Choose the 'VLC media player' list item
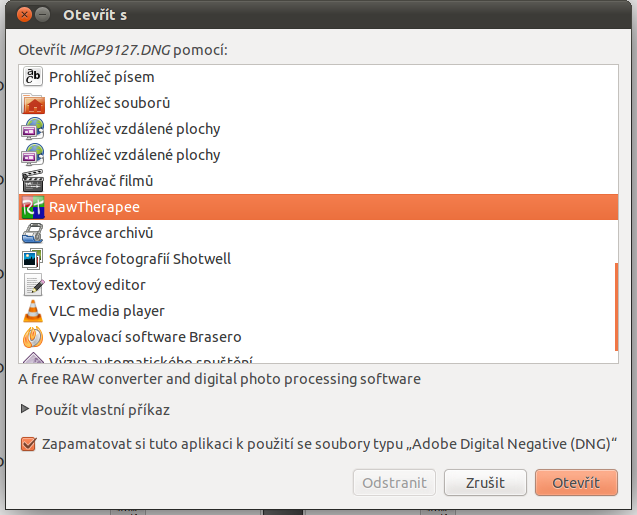This screenshot has height=515, width=637. tap(318, 311)
